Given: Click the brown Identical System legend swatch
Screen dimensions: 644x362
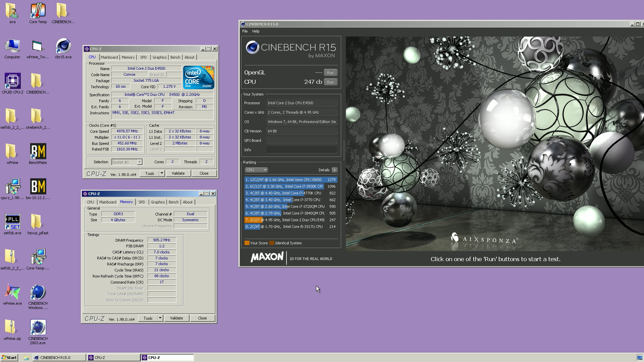Looking at the screenshot, I should [272, 243].
